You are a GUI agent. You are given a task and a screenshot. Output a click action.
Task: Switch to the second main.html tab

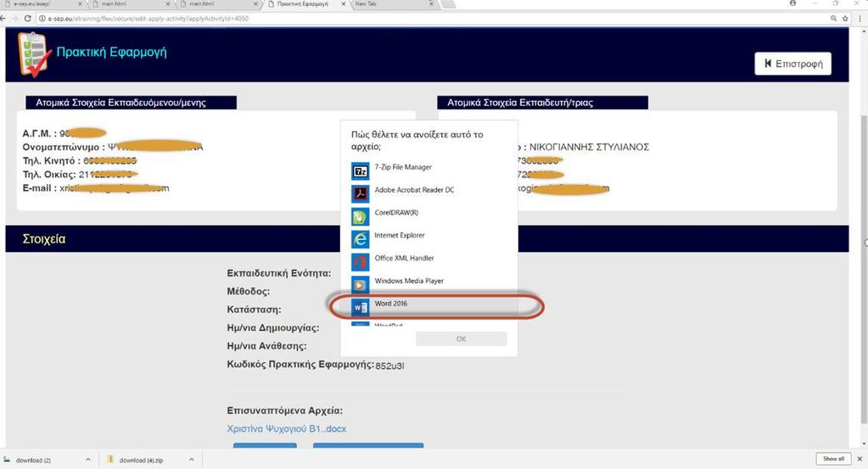tap(220, 4)
